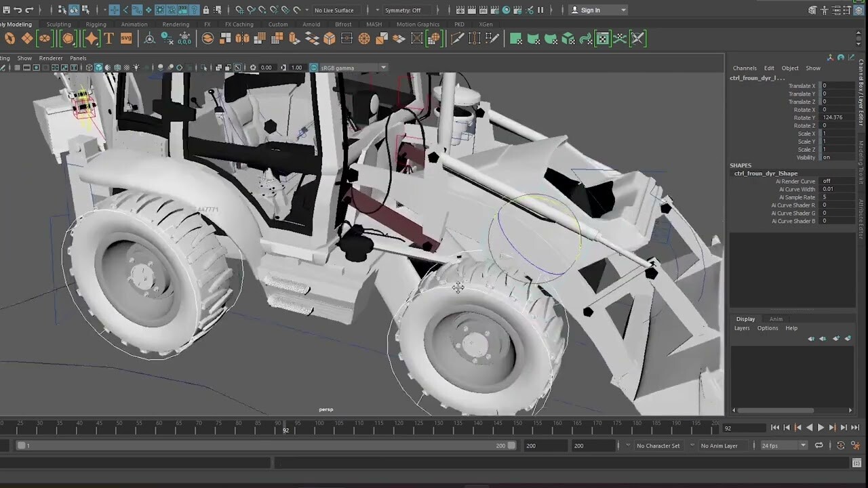Open the animation preferences icon at bottom right
868x488 pixels.
[x=856, y=446]
